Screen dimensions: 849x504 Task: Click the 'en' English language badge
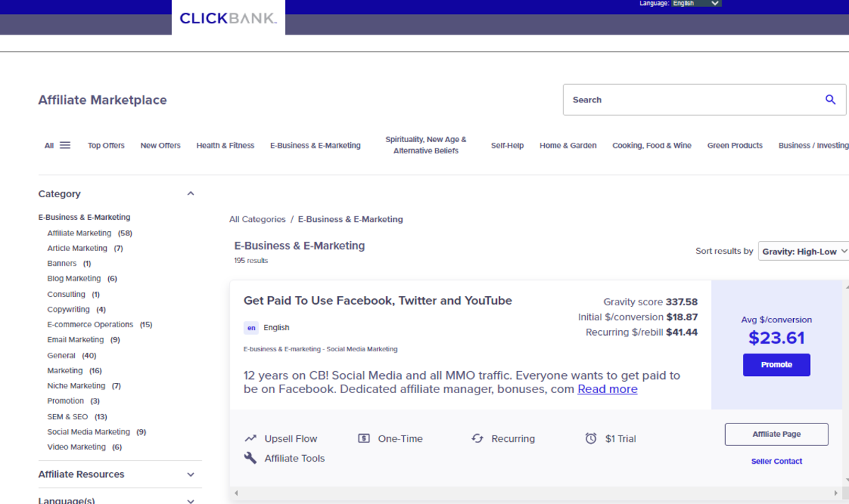pyautogui.click(x=251, y=327)
